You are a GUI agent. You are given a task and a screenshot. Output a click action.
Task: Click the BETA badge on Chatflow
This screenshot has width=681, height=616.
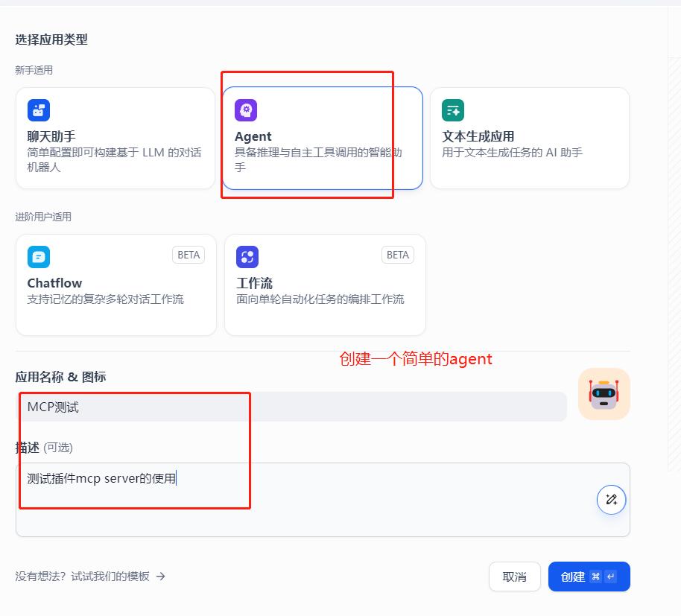189,255
